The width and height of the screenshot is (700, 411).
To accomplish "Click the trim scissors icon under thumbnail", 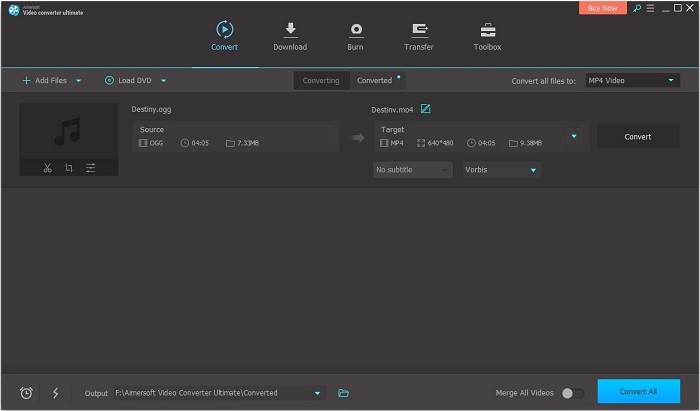I will pyautogui.click(x=47, y=168).
